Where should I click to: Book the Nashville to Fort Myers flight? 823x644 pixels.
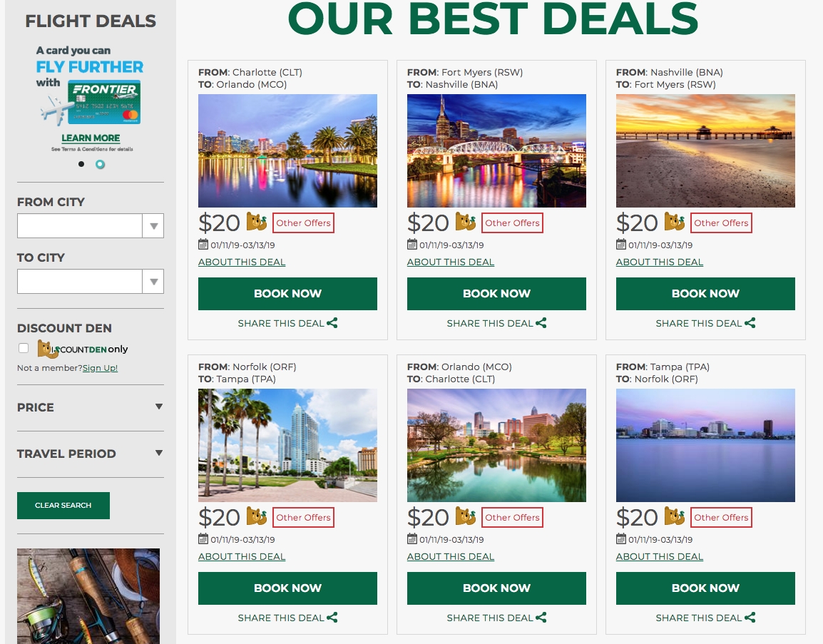point(705,293)
